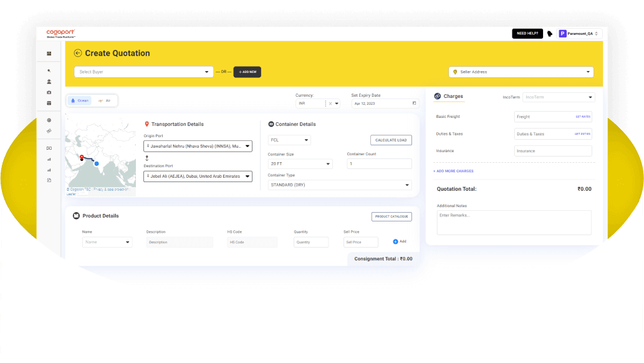Viewport: 644px width, 363px height.
Task: Open the Container Size 20 FT dropdown
Action: 300,164
